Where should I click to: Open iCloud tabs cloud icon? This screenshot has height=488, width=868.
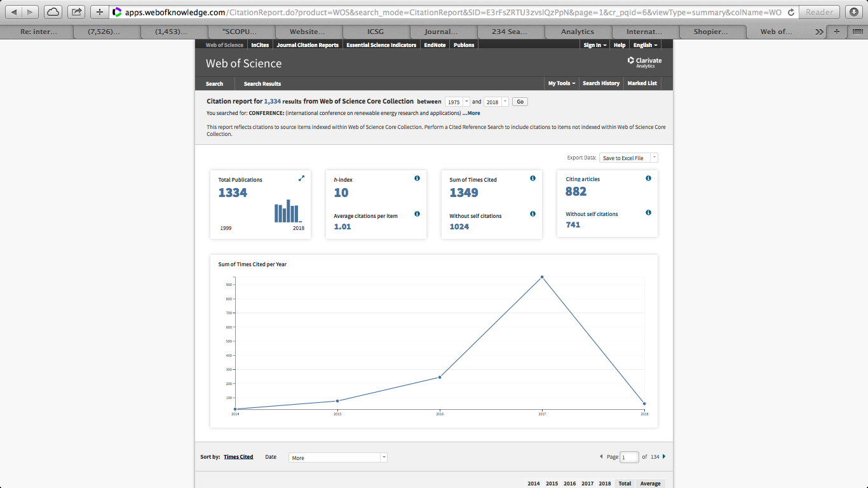(53, 11)
